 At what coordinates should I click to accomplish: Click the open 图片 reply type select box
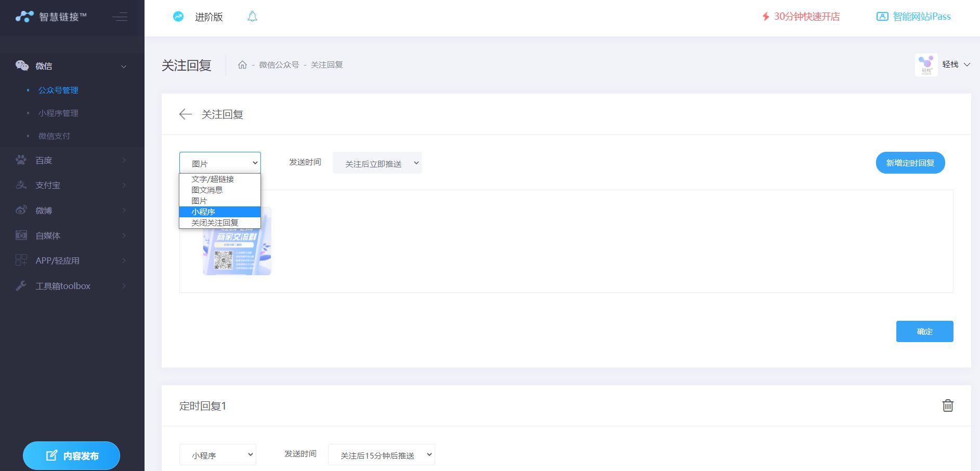tap(220, 163)
